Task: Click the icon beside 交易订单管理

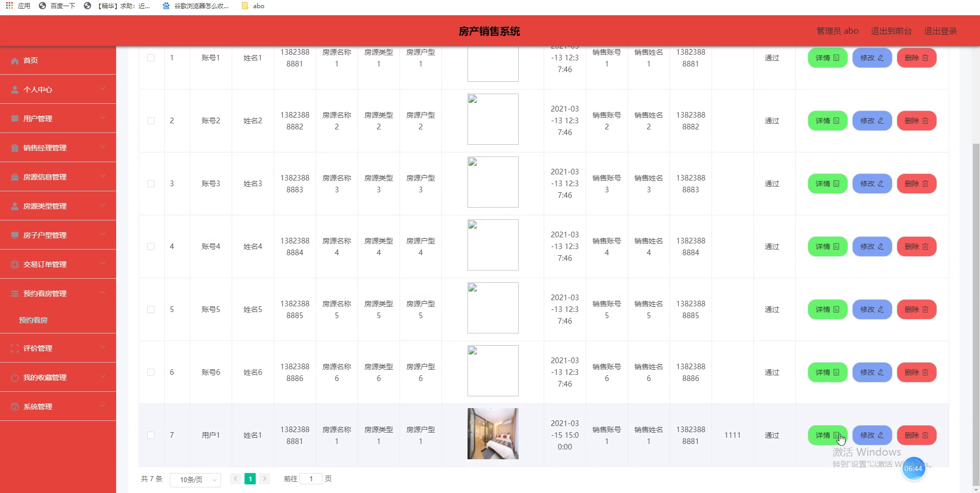Action: pos(15,264)
